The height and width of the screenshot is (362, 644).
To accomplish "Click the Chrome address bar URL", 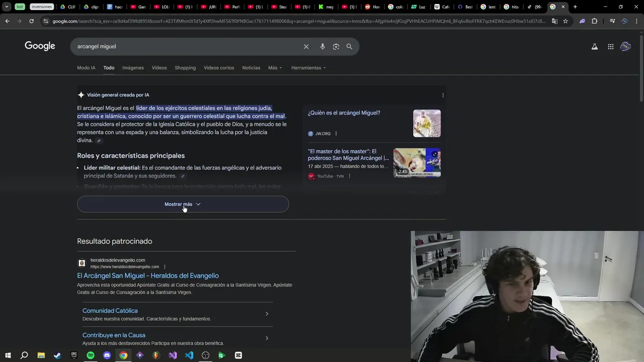I will pos(299,21).
